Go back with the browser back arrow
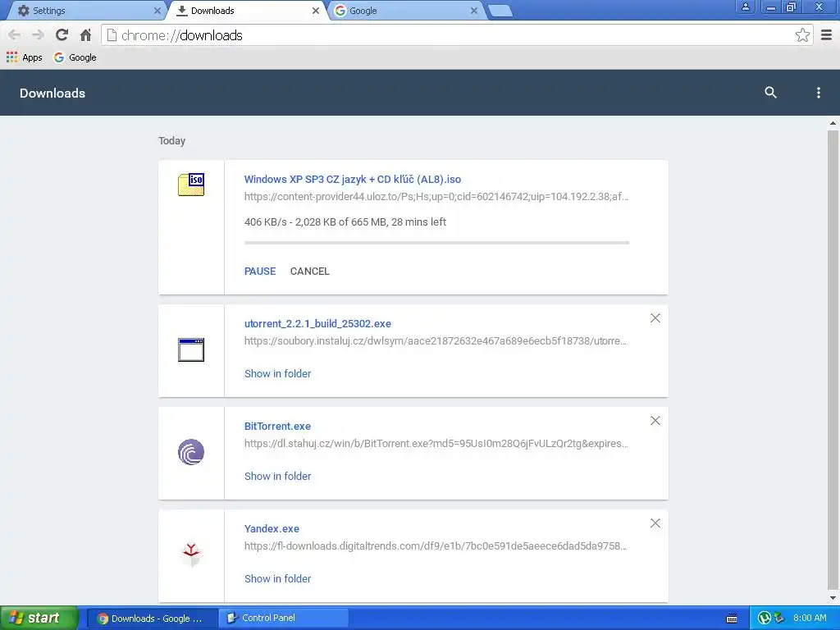This screenshot has height=630, width=840. coord(15,35)
